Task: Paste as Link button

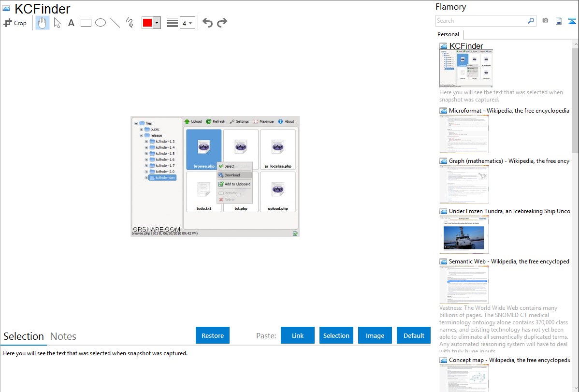Action: tap(298, 335)
